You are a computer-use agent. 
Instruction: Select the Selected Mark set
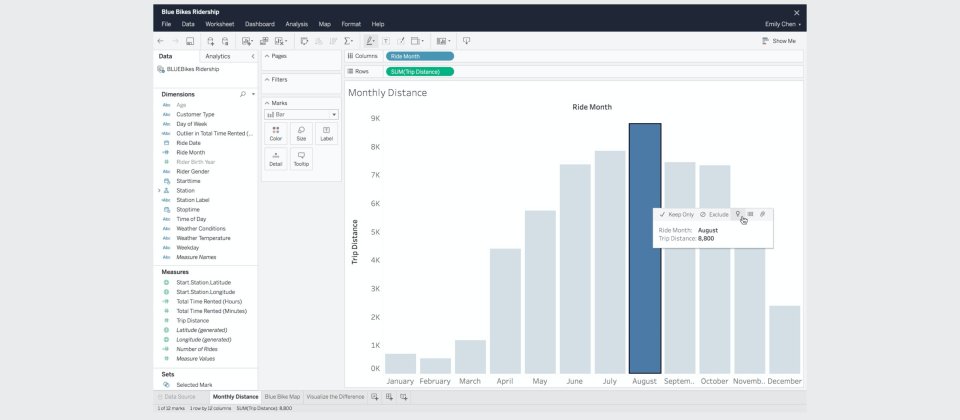[x=194, y=385]
